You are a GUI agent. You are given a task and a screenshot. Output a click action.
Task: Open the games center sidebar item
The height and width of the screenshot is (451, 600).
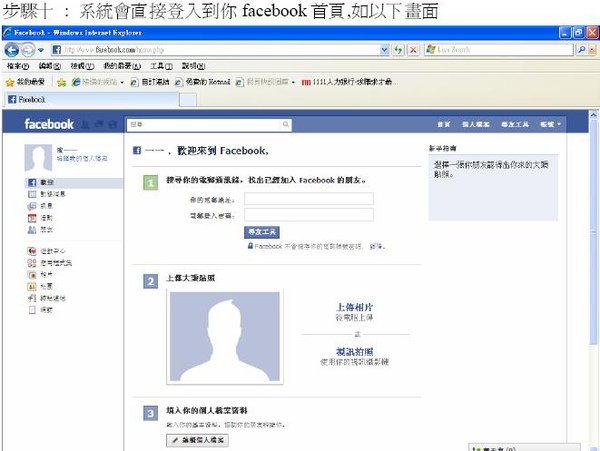(x=46, y=251)
